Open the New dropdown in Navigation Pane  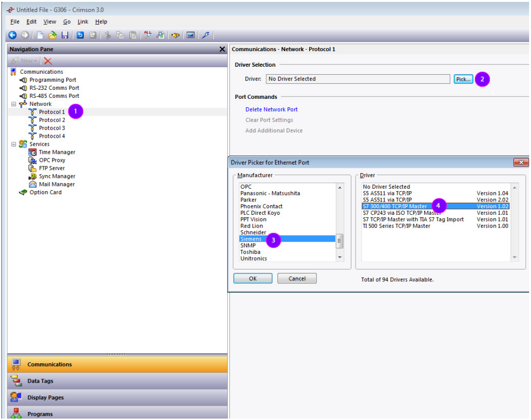[x=24, y=61]
